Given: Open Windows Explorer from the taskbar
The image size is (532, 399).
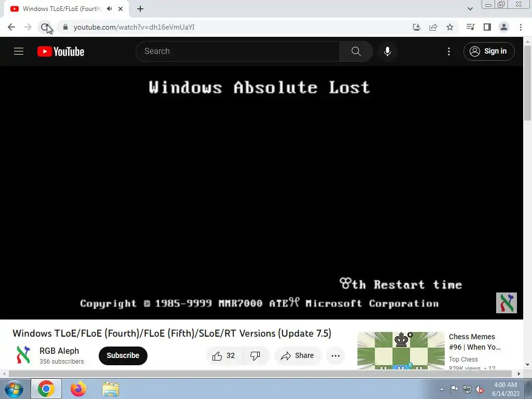Looking at the screenshot, I should 111,389.
